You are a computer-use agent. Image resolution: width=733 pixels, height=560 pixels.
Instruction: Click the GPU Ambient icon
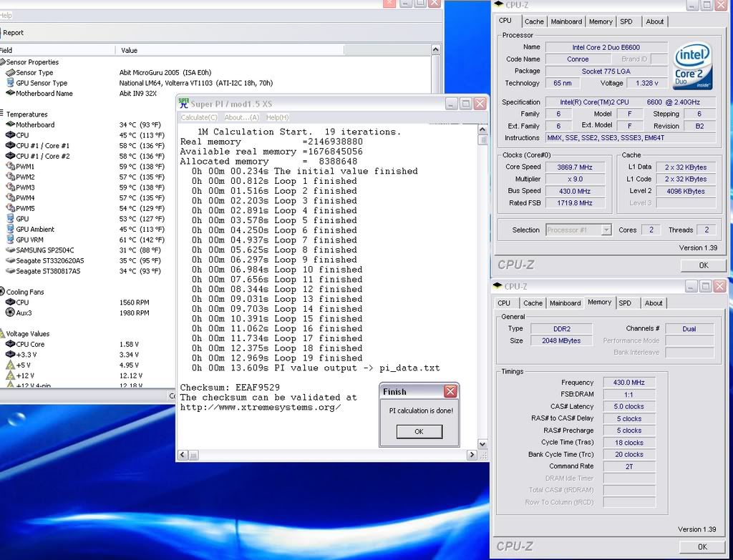point(10,229)
